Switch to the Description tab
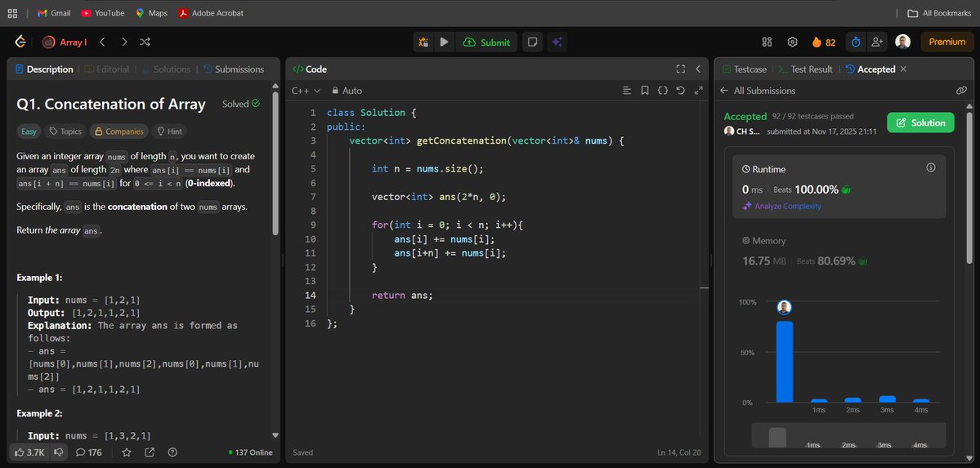 (44, 69)
